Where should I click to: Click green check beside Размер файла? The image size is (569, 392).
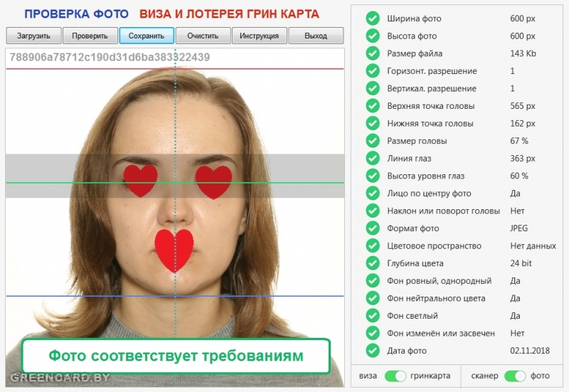(x=373, y=53)
